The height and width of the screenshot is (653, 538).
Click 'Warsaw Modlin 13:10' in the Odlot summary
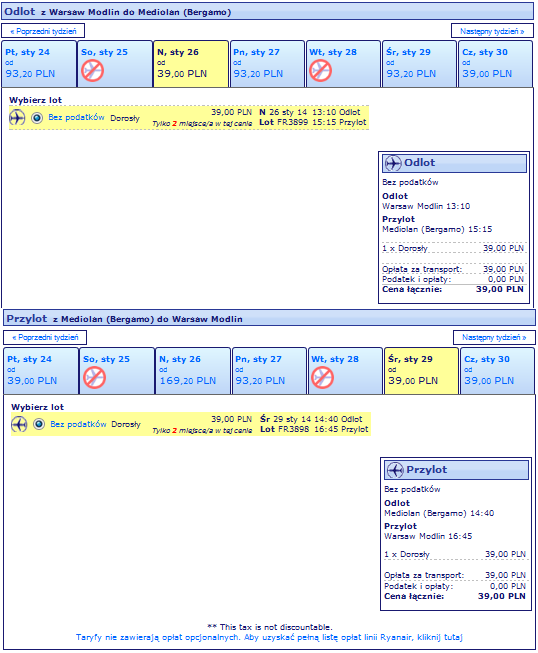coord(426,206)
